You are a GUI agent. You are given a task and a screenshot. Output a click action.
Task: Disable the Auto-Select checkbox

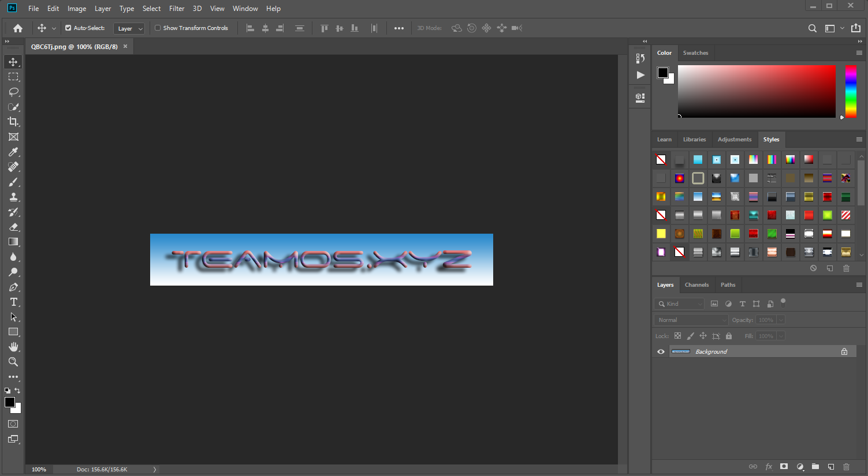click(68, 28)
